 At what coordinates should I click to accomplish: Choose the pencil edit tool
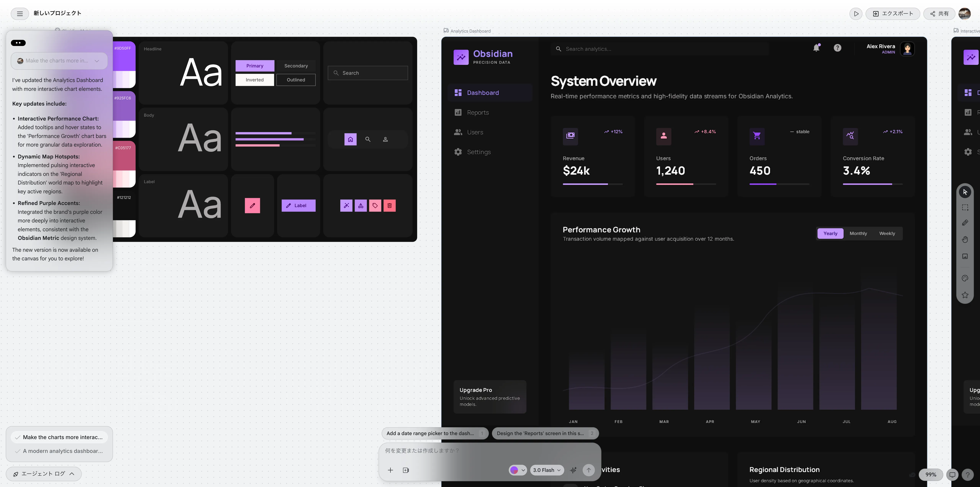965,223
